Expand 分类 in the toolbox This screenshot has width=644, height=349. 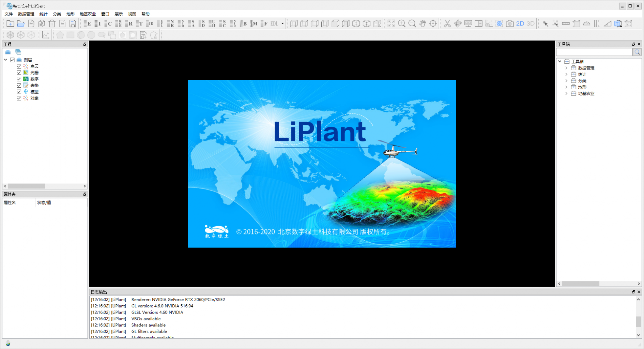pos(566,81)
